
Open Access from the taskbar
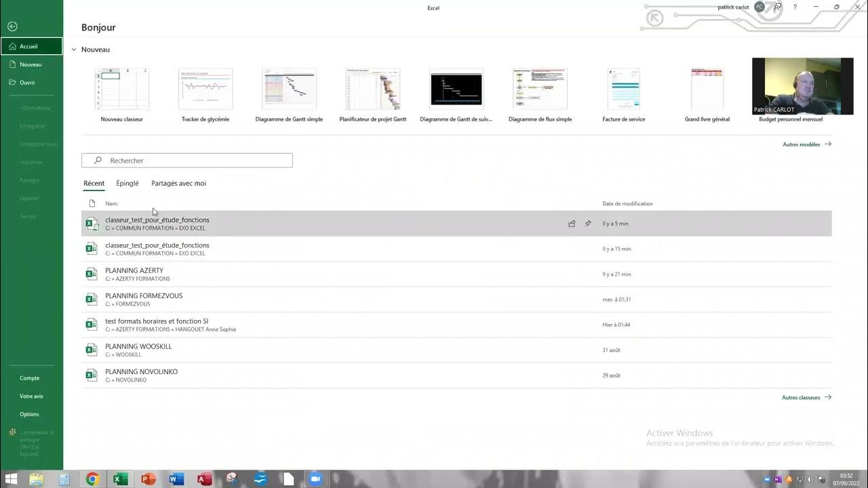tap(203, 479)
